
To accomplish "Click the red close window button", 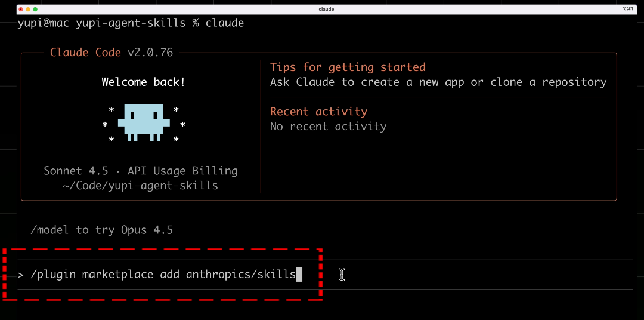I will [21, 9].
